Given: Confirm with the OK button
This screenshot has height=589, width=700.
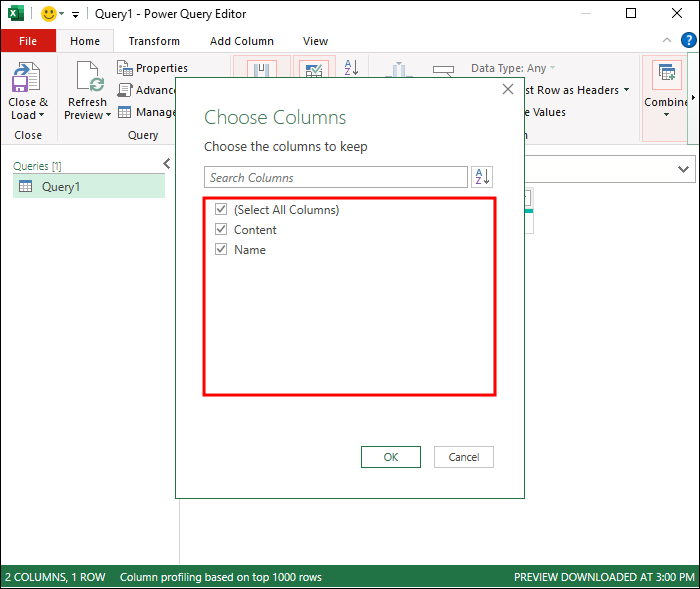Looking at the screenshot, I should [391, 457].
